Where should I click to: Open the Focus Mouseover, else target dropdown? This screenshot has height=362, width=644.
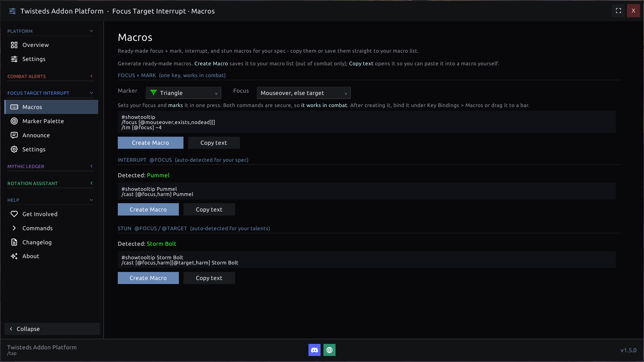(x=304, y=93)
